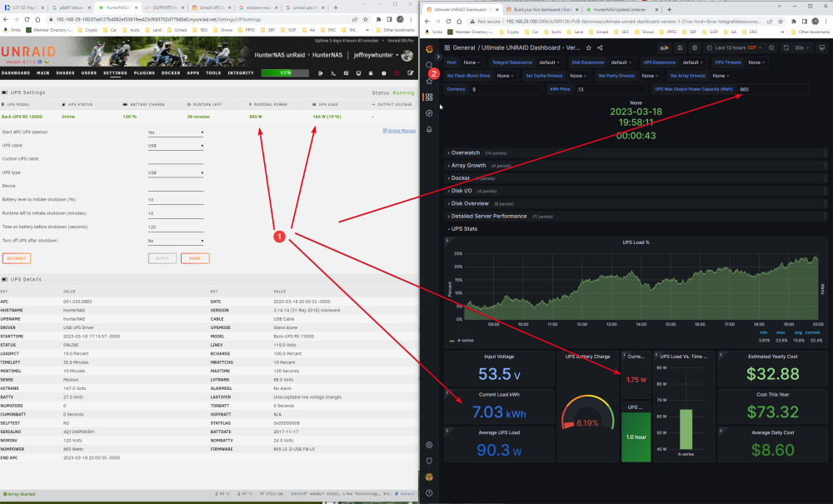This screenshot has height=504, width=833.
Task: Open Set Flash (Boot) Drive dropdown
Action: 506,76
